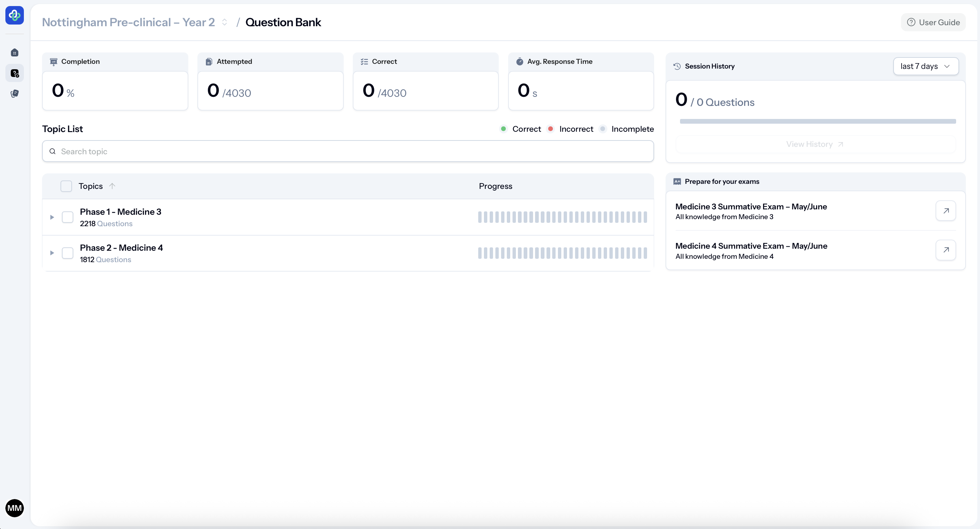Image resolution: width=980 pixels, height=529 pixels.
Task: Tick the Phase 1 - Medicine 3 checkbox
Action: 67,217
